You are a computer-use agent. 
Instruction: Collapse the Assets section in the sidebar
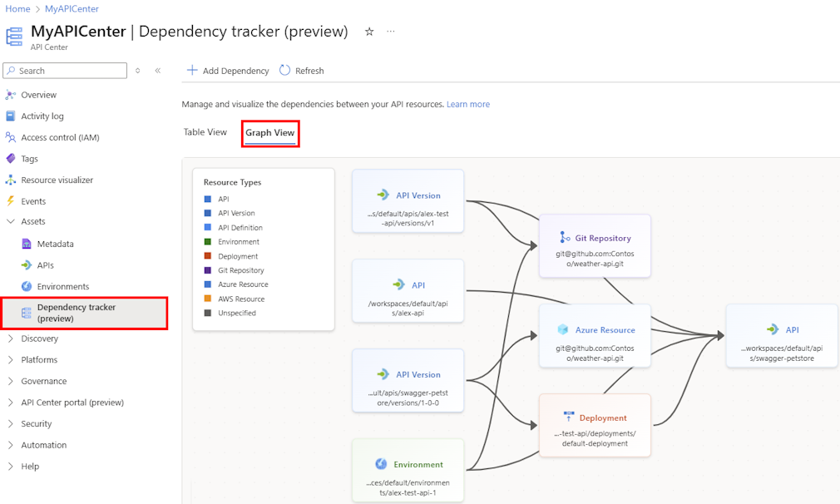point(10,221)
